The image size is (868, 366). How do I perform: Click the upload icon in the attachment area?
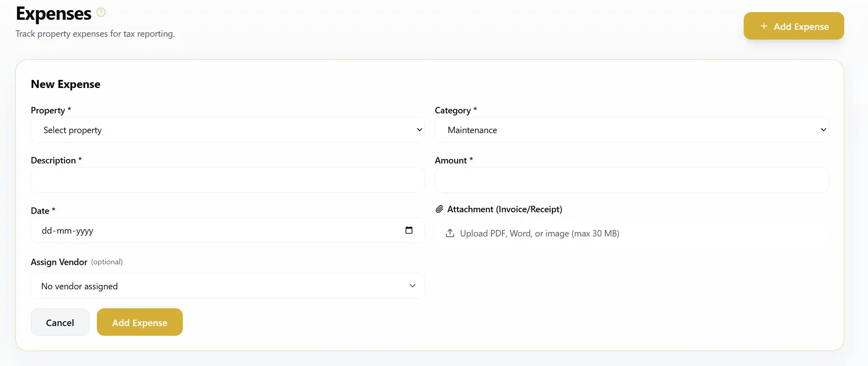click(x=450, y=233)
